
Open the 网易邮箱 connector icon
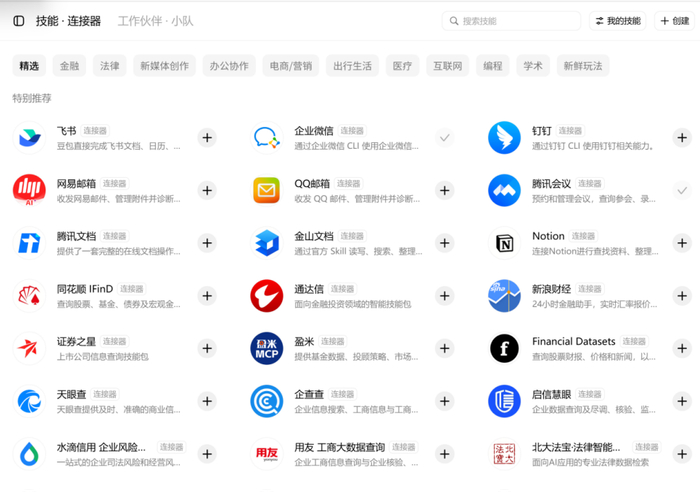(x=29, y=191)
